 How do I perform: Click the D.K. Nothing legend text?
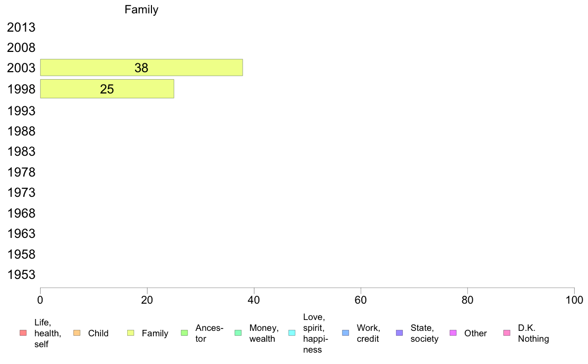point(533,333)
